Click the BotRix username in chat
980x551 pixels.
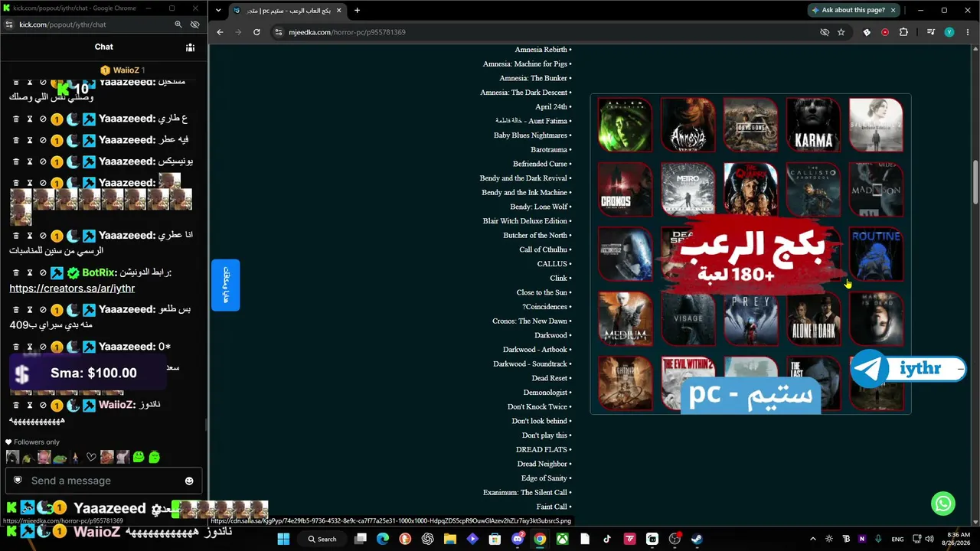point(99,272)
